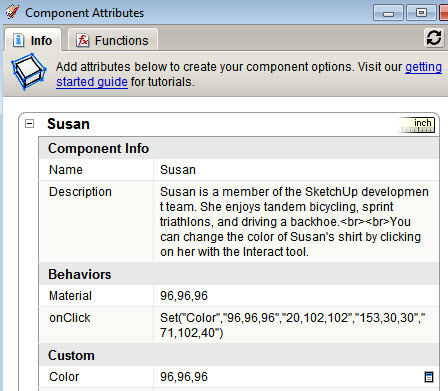This screenshot has width=448, height=391.
Task: Open the 'getting' link text
Action: click(423, 67)
